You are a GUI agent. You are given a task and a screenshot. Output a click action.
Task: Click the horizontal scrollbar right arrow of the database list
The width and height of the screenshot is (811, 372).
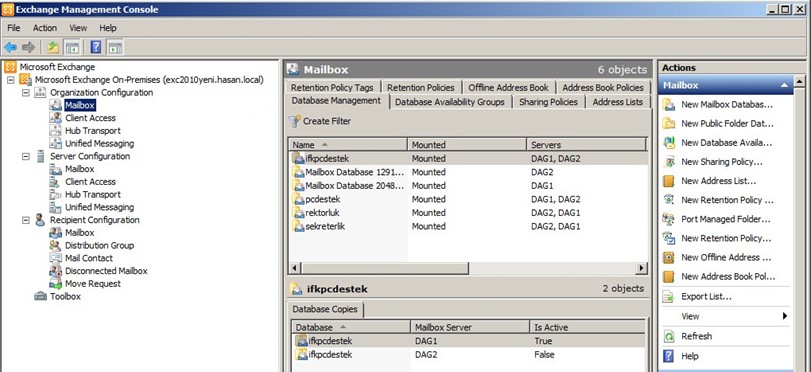pyautogui.click(x=641, y=268)
